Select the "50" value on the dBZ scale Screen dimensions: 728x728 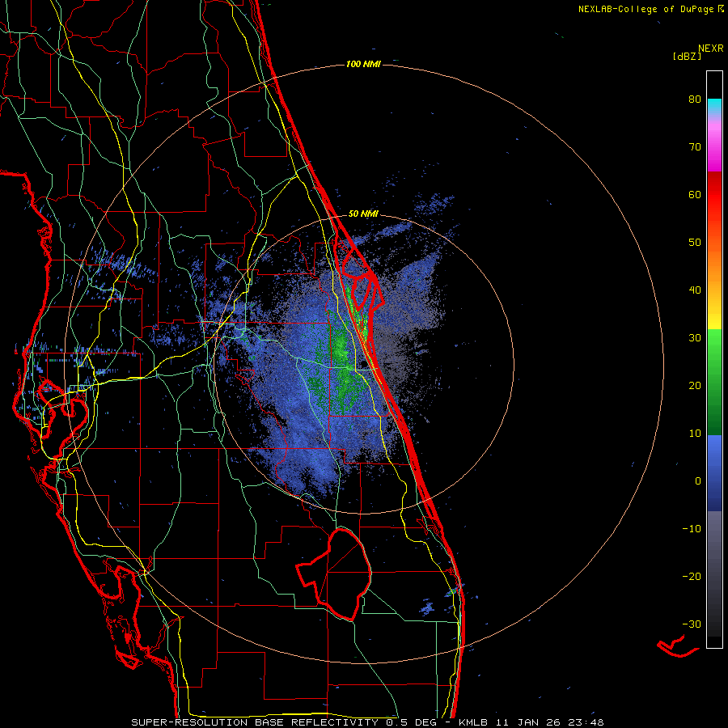[x=695, y=243]
